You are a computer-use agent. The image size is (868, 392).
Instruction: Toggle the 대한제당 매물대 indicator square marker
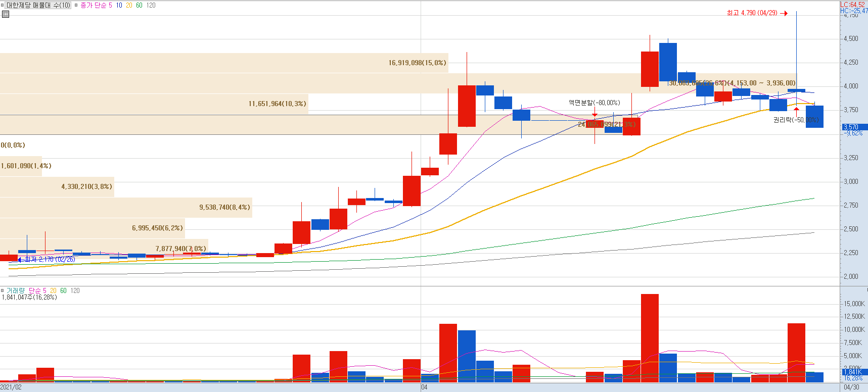[3, 5]
